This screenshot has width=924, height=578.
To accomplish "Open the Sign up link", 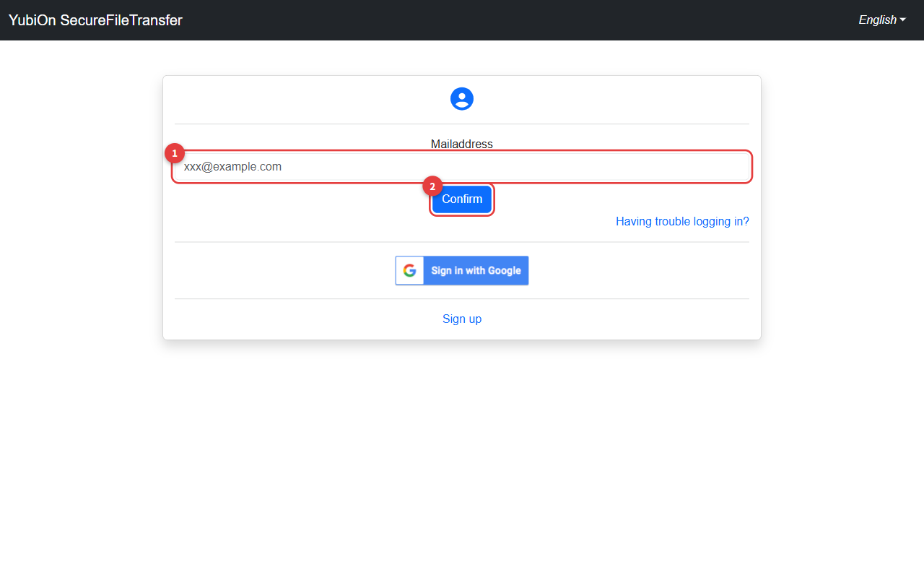I will coord(462,319).
